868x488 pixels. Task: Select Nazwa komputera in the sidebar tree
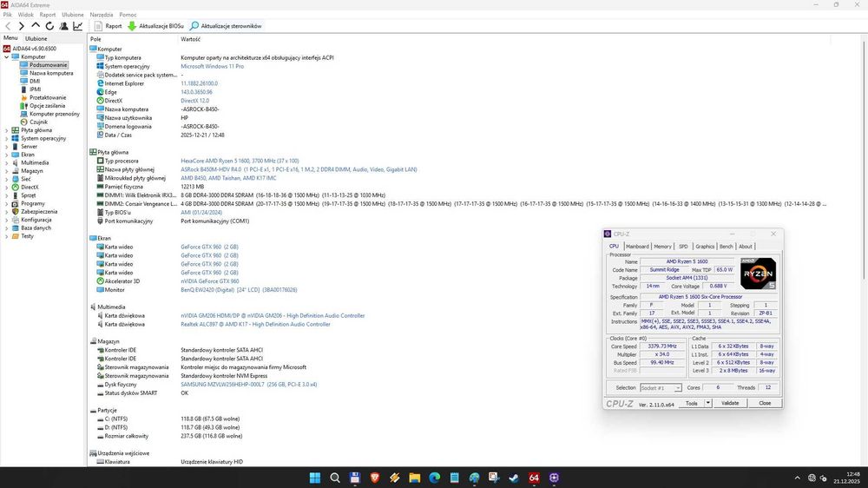(51, 73)
